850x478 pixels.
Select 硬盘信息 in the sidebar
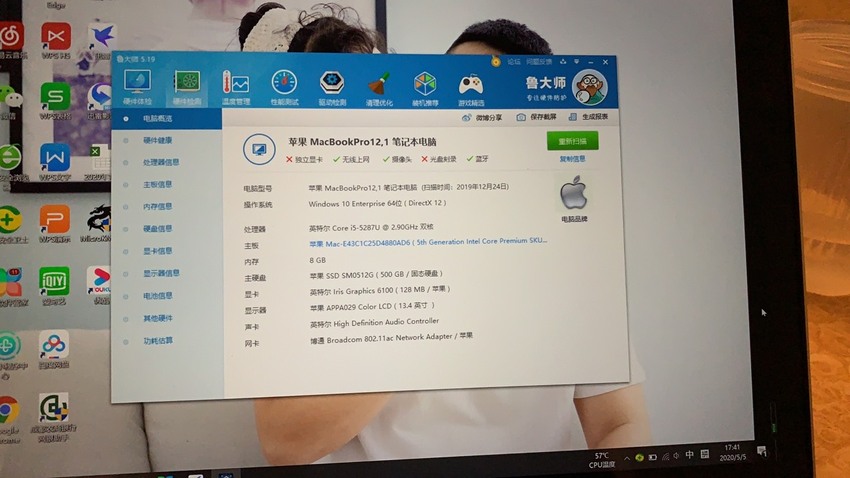pos(157,229)
